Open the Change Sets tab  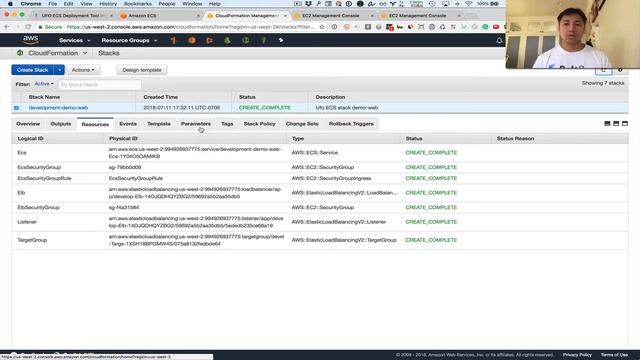[302, 124]
